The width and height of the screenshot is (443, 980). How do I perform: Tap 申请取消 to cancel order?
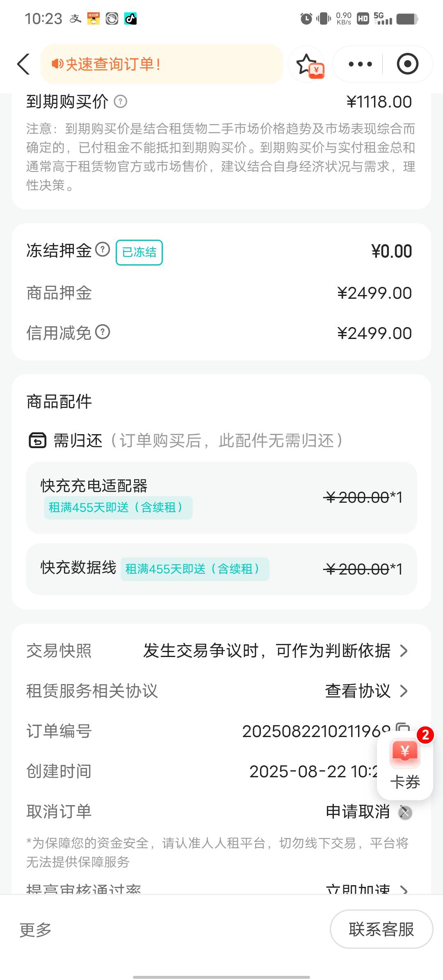(x=358, y=812)
